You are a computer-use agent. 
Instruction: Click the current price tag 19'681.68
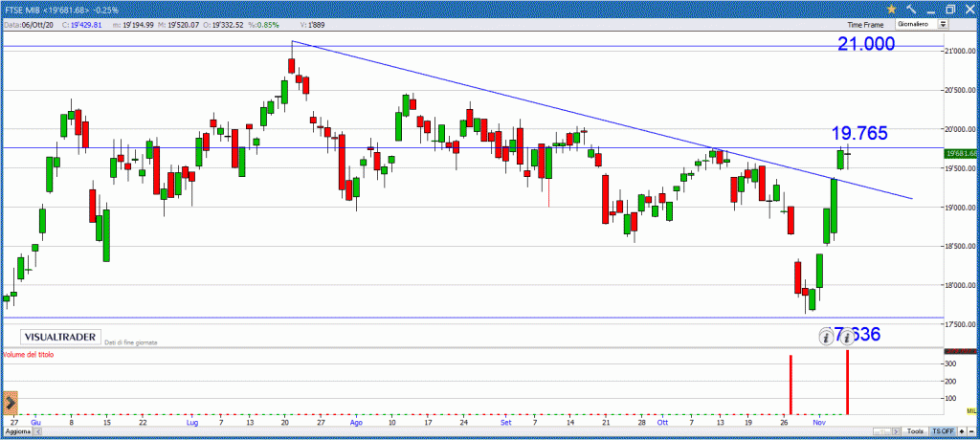click(962, 153)
